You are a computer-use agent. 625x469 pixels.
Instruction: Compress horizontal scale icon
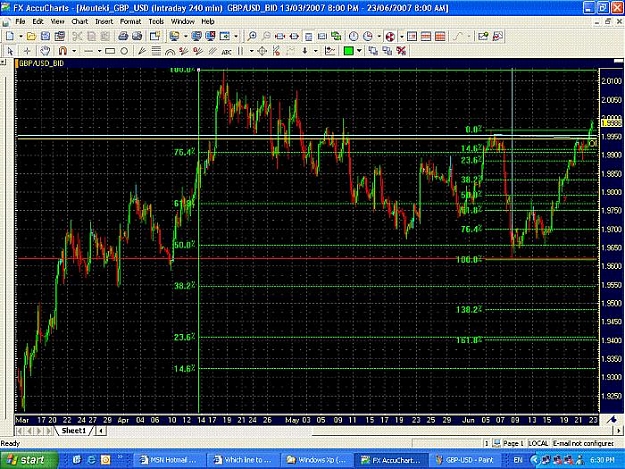(294, 36)
